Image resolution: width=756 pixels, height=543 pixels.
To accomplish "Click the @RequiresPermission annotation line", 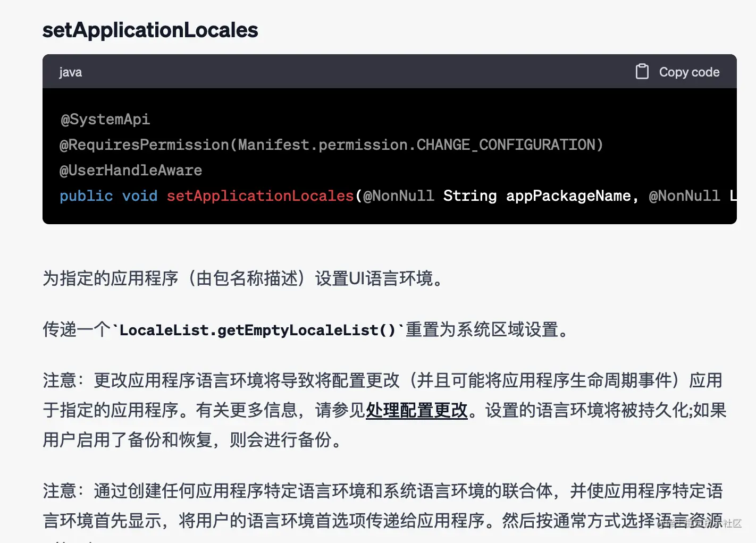I will point(332,145).
